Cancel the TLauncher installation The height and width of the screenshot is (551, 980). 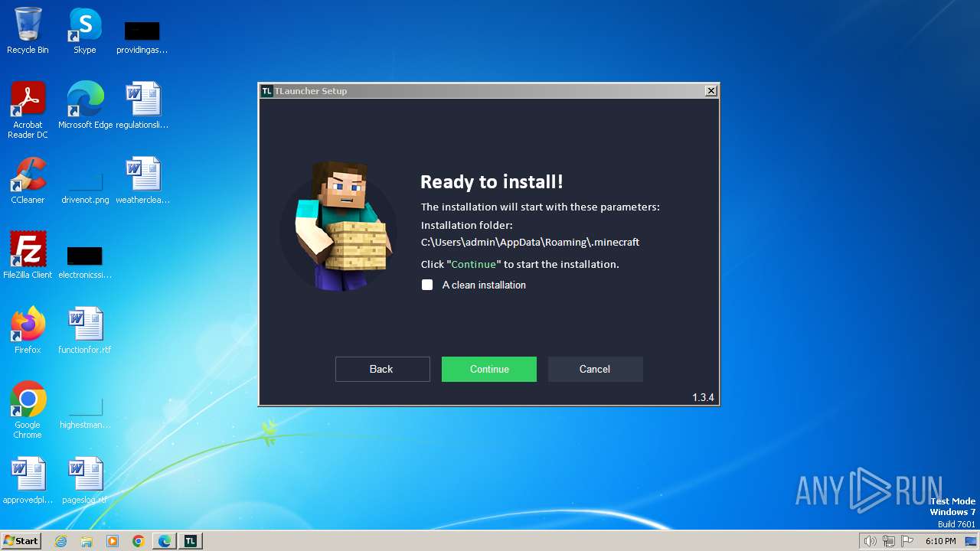pyautogui.click(x=595, y=369)
